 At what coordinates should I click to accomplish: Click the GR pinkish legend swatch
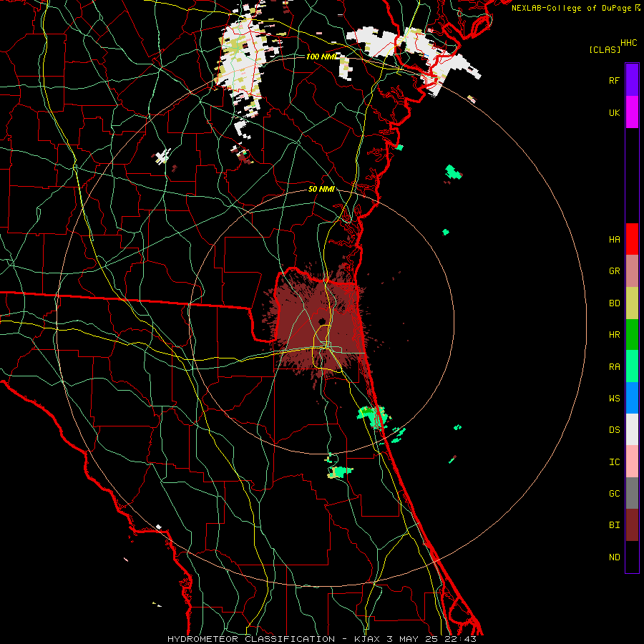632,271
